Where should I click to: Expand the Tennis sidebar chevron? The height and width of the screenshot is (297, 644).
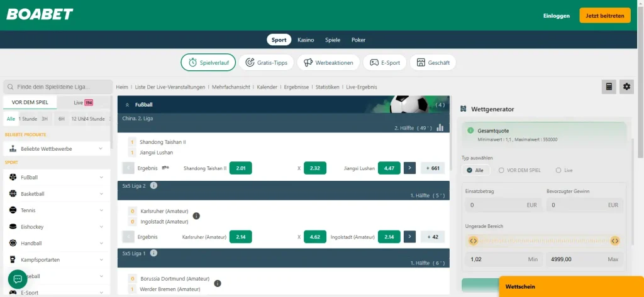101,210
